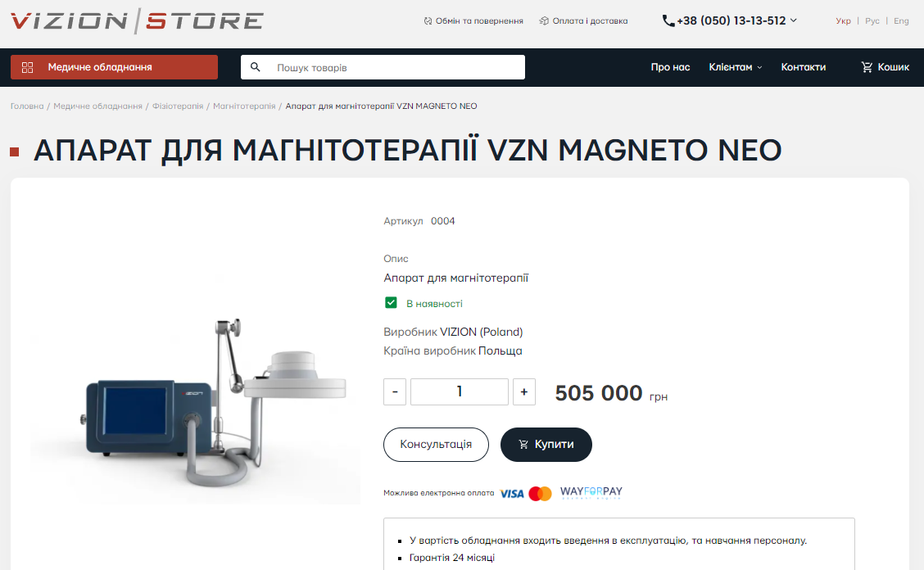Click the Консультація button
924x570 pixels.
436,445
